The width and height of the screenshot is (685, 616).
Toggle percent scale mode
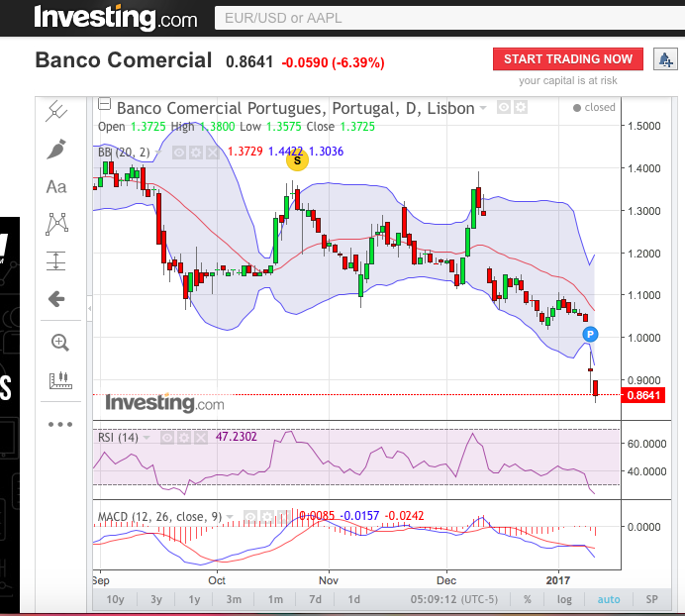point(528,599)
